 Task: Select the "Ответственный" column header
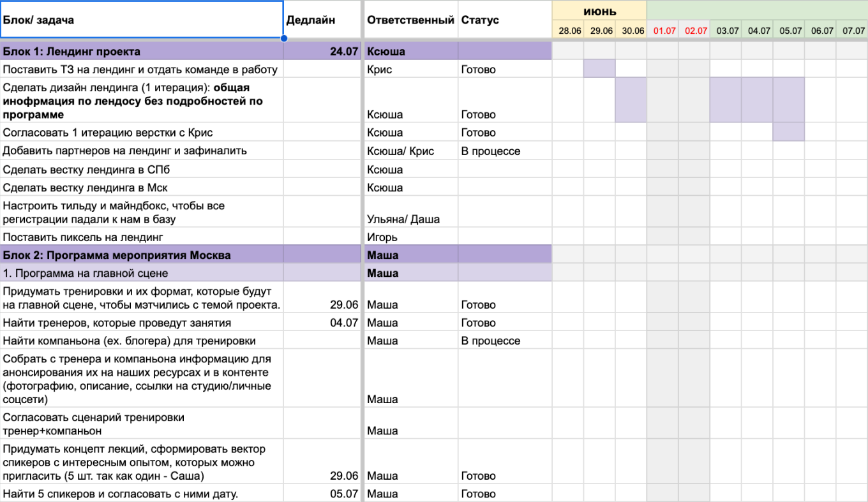(x=410, y=20)
